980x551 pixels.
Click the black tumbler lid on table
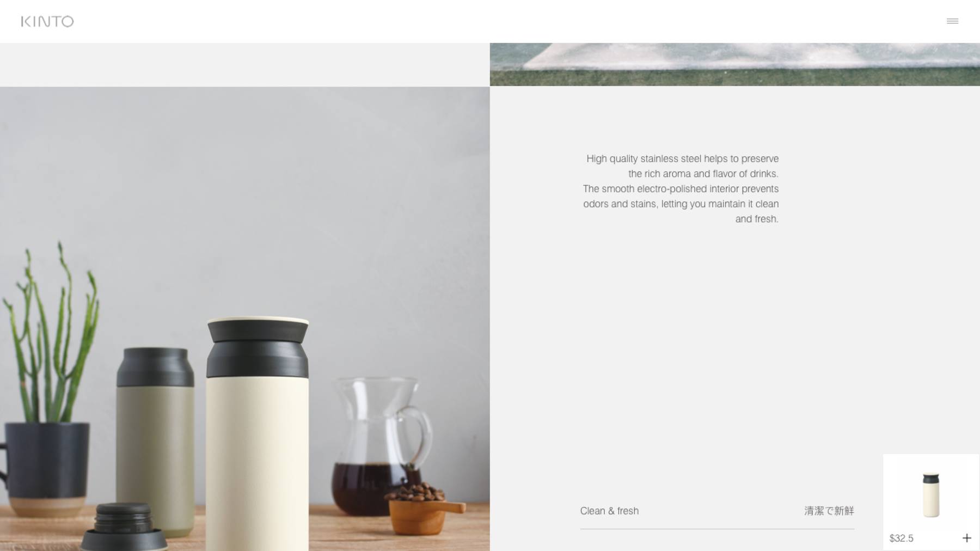pos(124,527)
